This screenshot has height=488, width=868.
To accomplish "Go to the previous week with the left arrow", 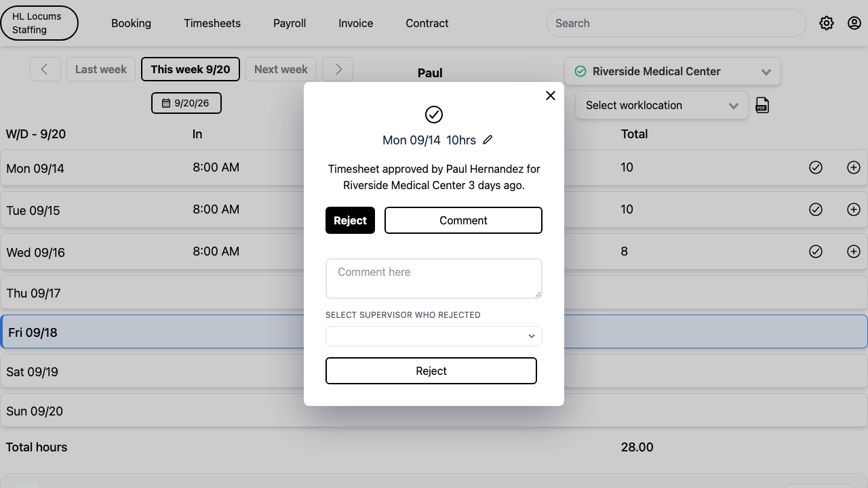I will [45, 69].
